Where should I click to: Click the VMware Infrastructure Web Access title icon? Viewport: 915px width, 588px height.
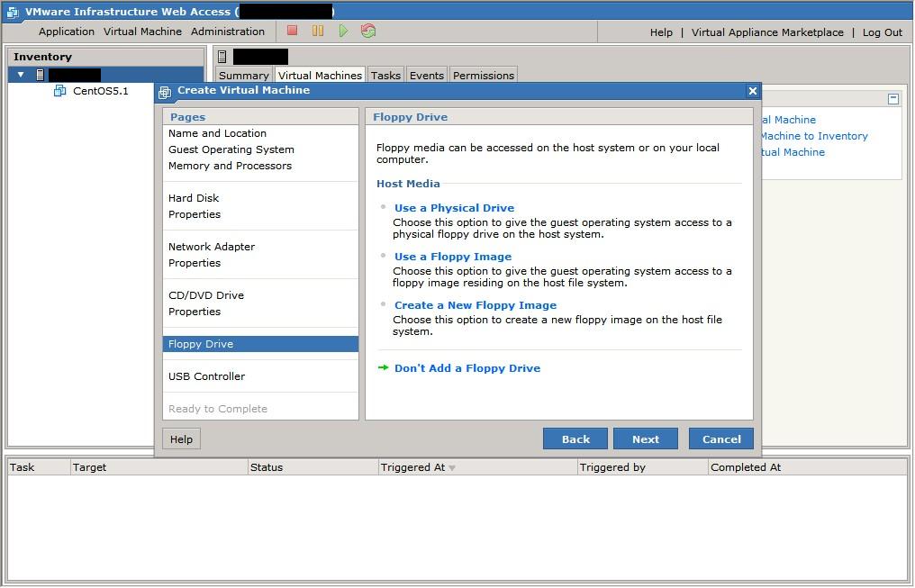(x=13, y=12)
